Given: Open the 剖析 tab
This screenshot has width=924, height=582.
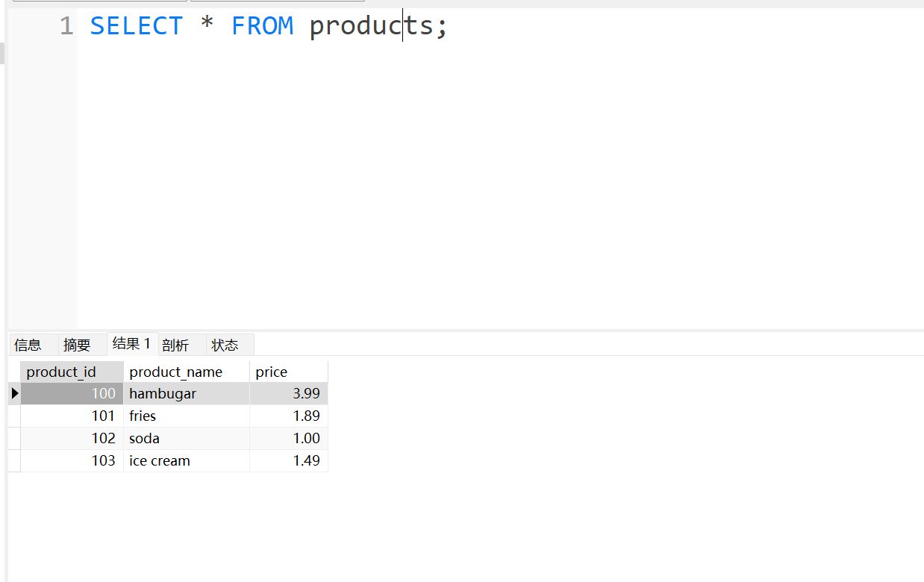Looking at the screenshot, I should pyautogui.click(x=175, y=345).
